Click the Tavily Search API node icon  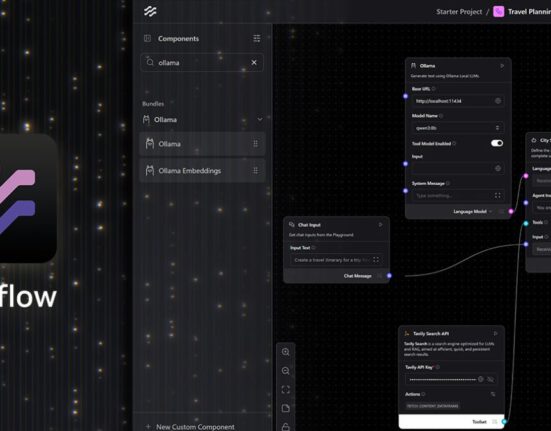tap(407, 333)
